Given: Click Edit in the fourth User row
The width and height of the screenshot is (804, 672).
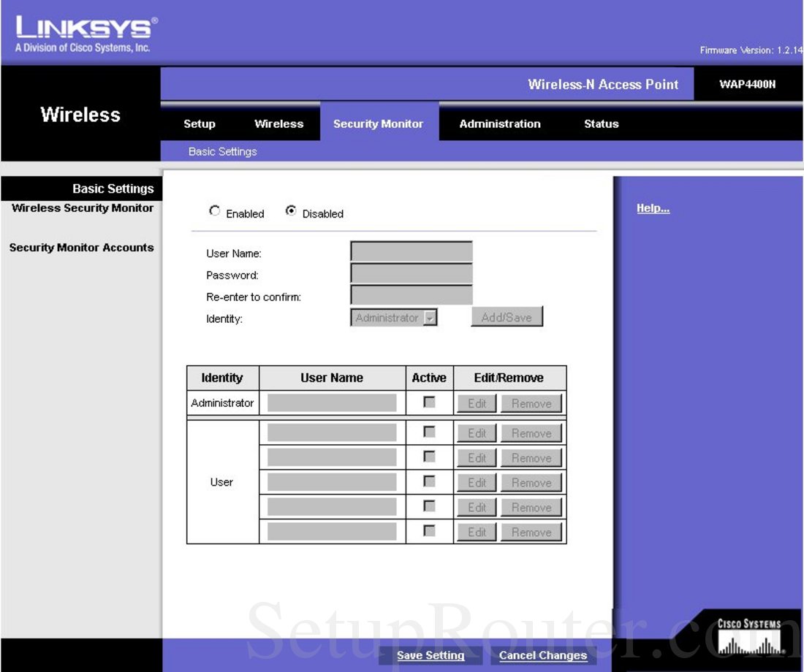Looking at the screenshot, I should tap(477, 507).
